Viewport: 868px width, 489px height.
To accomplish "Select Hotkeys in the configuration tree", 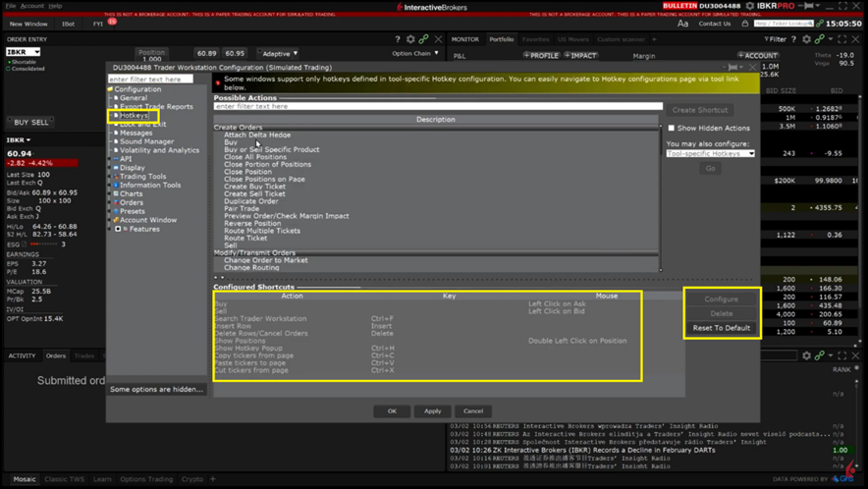I will [135, 116].
